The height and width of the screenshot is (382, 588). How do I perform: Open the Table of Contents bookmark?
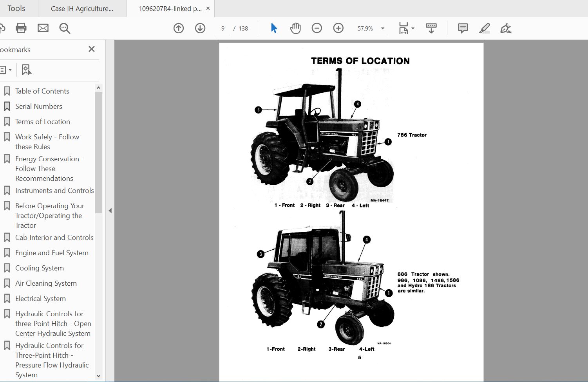tap(42, 91)
